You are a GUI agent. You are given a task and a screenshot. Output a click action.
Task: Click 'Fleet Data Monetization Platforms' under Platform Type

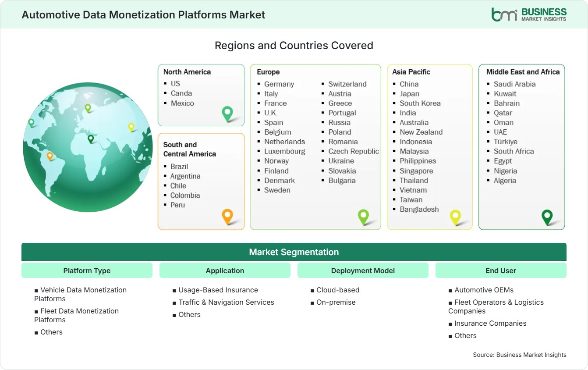pyautogui.click(x=77, y=316)
